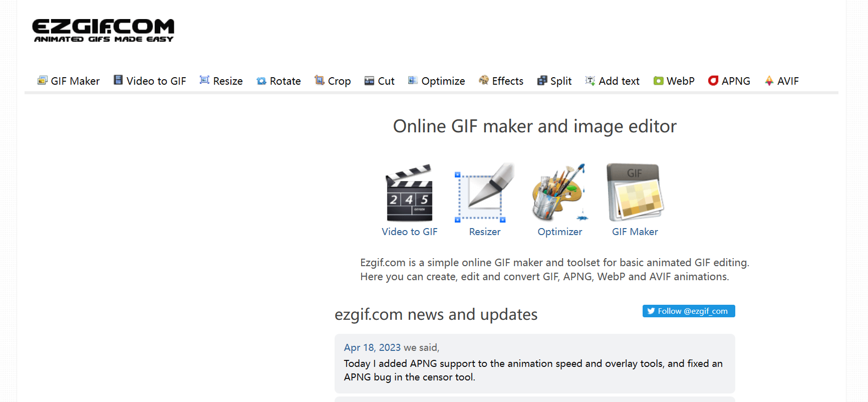Select Rotate in the navigation bar
The width and height of the screenshot is (868, 402).
point(278,81)
